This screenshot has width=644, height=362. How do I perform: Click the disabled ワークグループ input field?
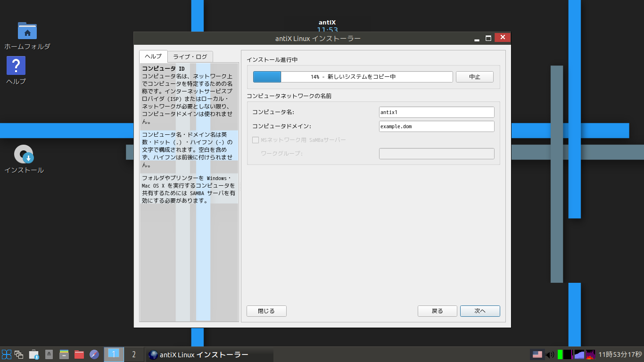pyautogui.click(x=437, y=154)
